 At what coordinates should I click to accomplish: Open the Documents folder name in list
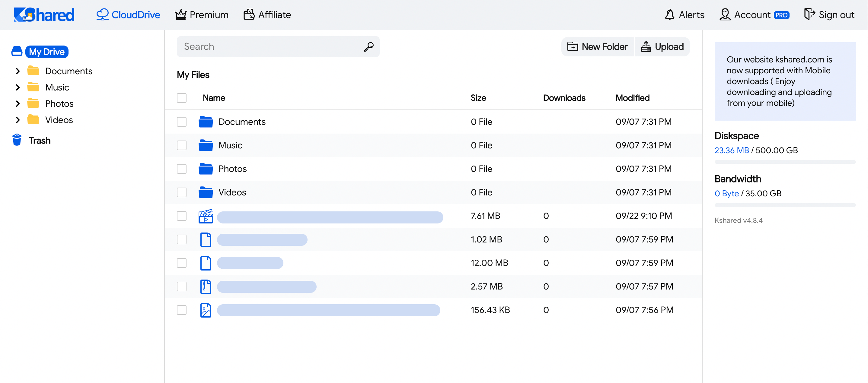(242, 122)
